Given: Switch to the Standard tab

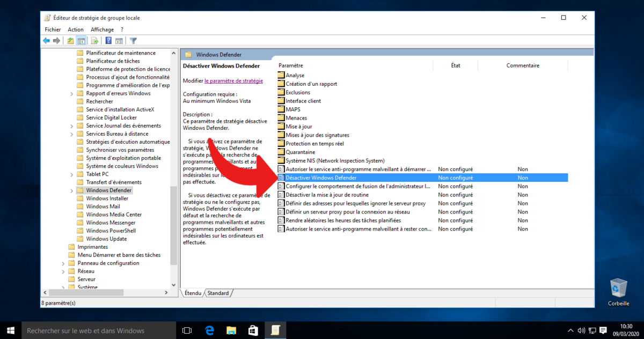Looking at the screenshot, I should [x=218, y=293].
